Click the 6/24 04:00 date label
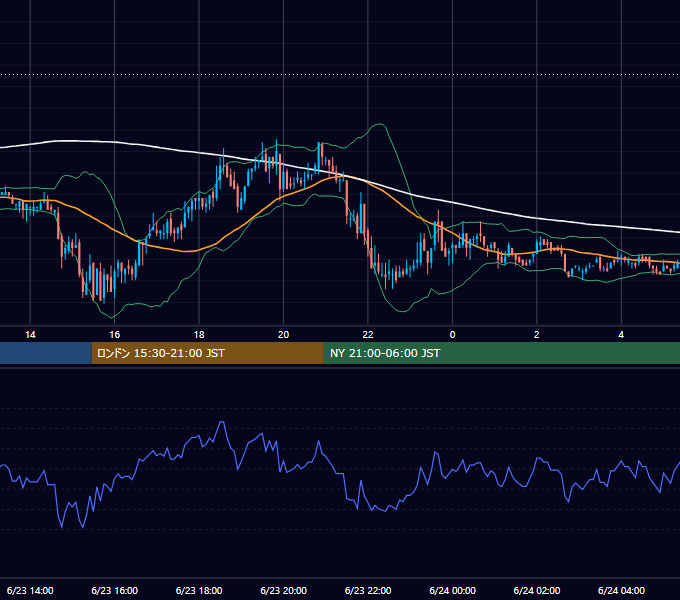Viewport: 680px width, 600px height. pos(621,590)
